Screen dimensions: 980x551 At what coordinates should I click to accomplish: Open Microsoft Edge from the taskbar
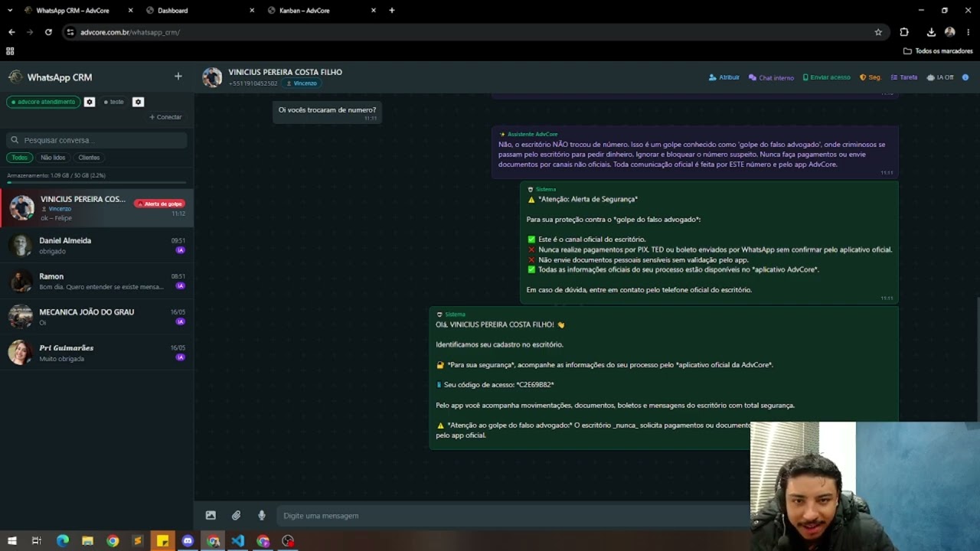(x=63, y=541)
